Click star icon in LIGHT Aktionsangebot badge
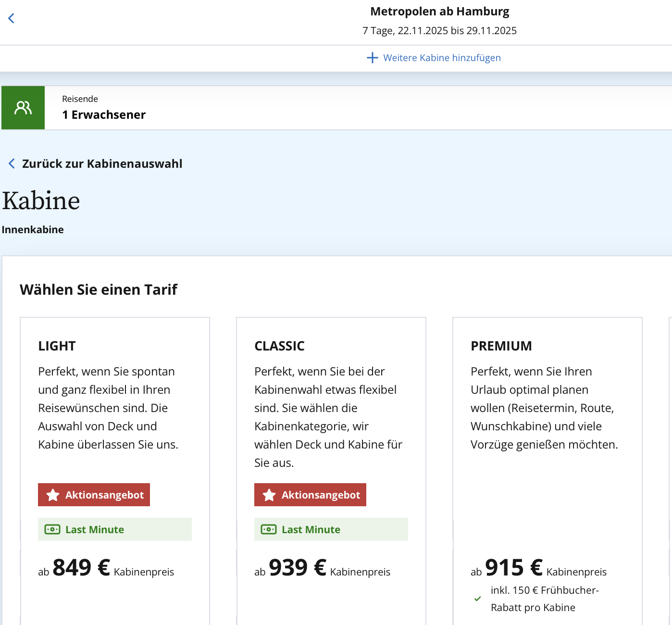The width and height of the screenshot is (672, 625). pos(53,495)
